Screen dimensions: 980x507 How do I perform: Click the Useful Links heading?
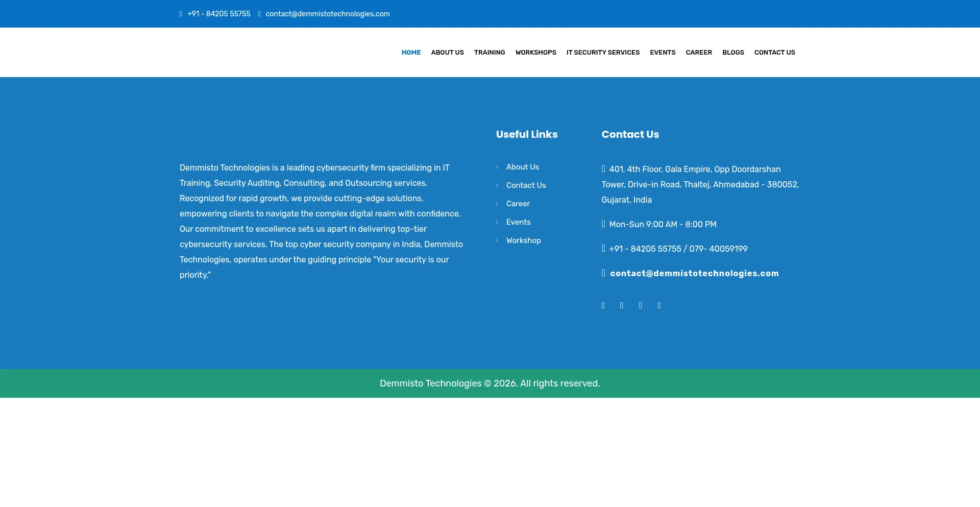(x=527, y=134)
